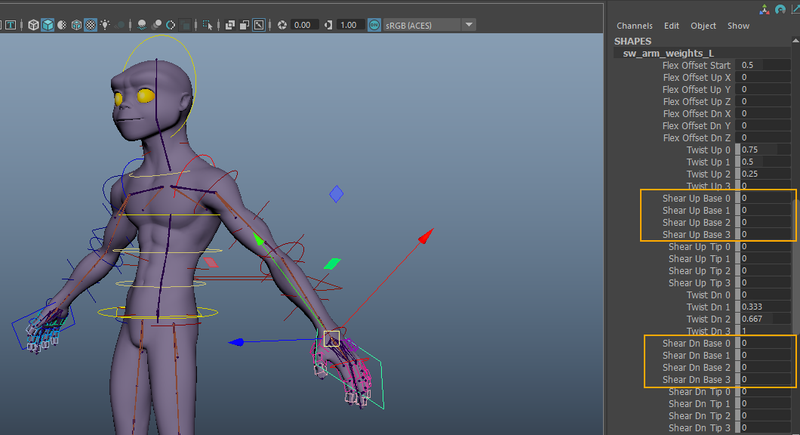Open the Channels menu
Viewport: 800px width, 435px height.
click(634, 26)
